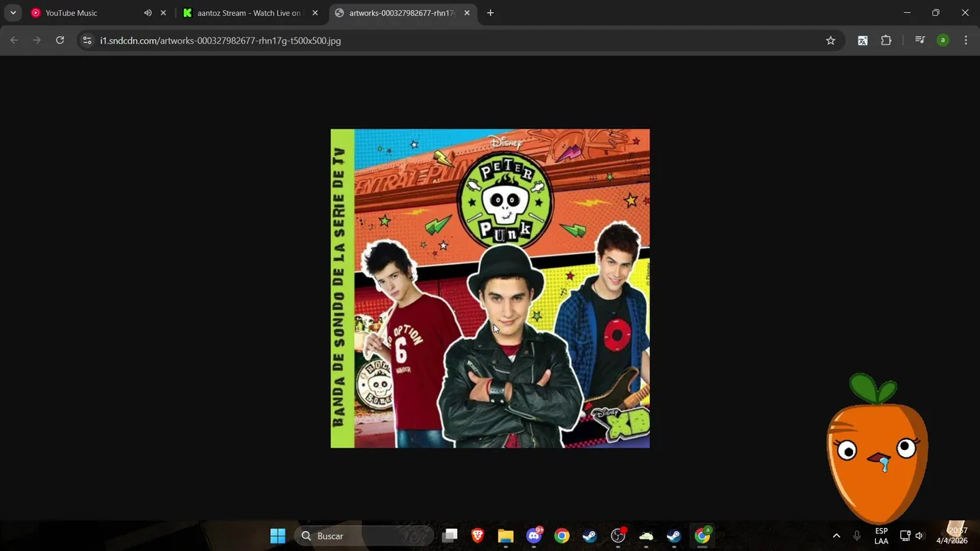This screenshot has width=980, height=551.
Task: Open the first Chrome taskbar icon
Action: [x=562, y=536]
